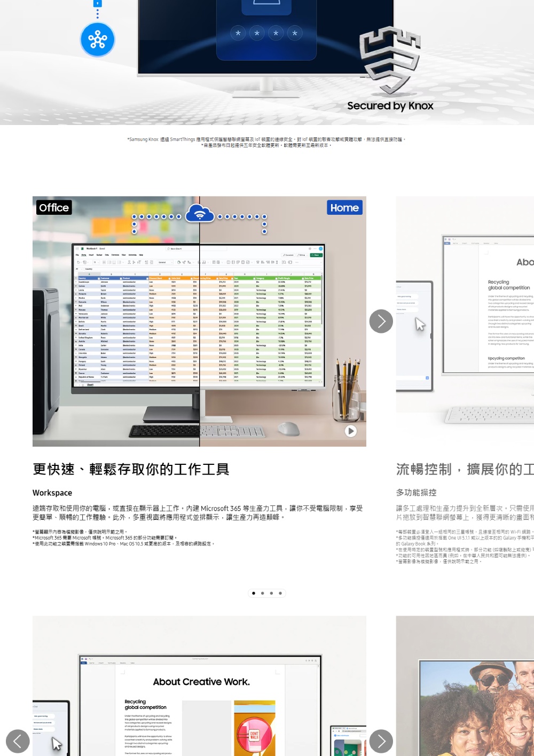Click the 'Workspace' subtitle
The image size is (534, 756).
[x=52, y=493]
